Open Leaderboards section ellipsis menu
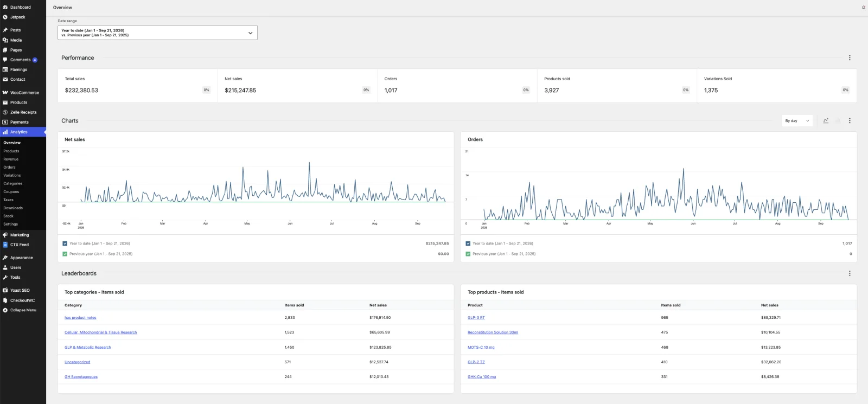 point(850,273)
